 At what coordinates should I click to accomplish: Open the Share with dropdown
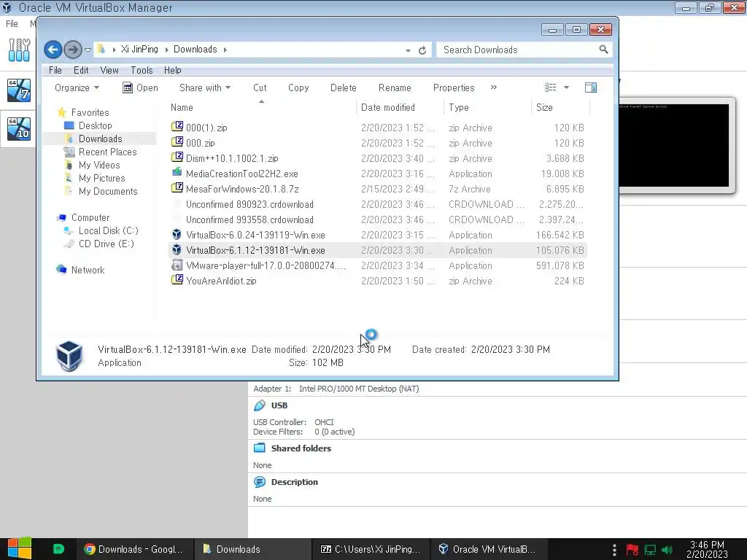click(x=205, y=87)
